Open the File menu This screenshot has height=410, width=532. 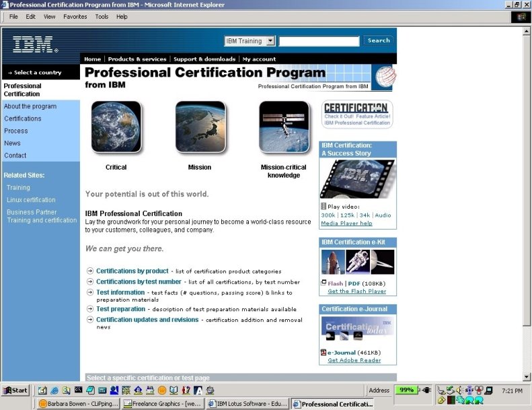pos(13,16)
